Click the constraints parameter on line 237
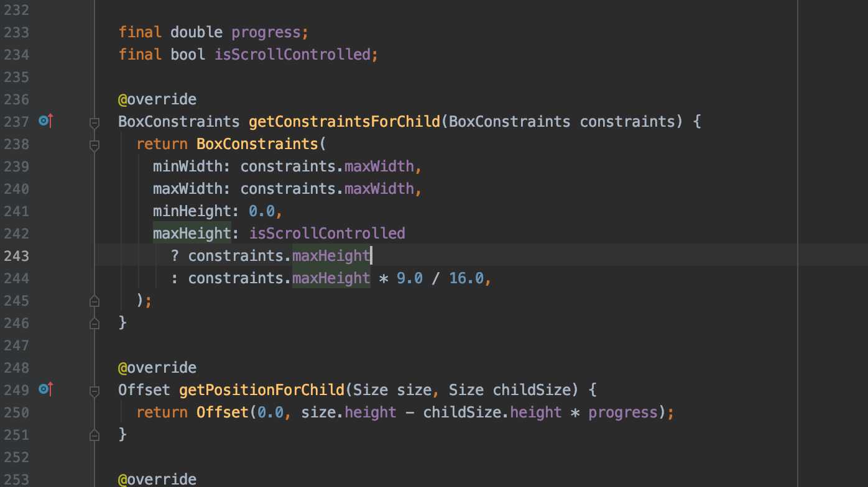This screenshot has height=487, width=868. coord(627,122)
